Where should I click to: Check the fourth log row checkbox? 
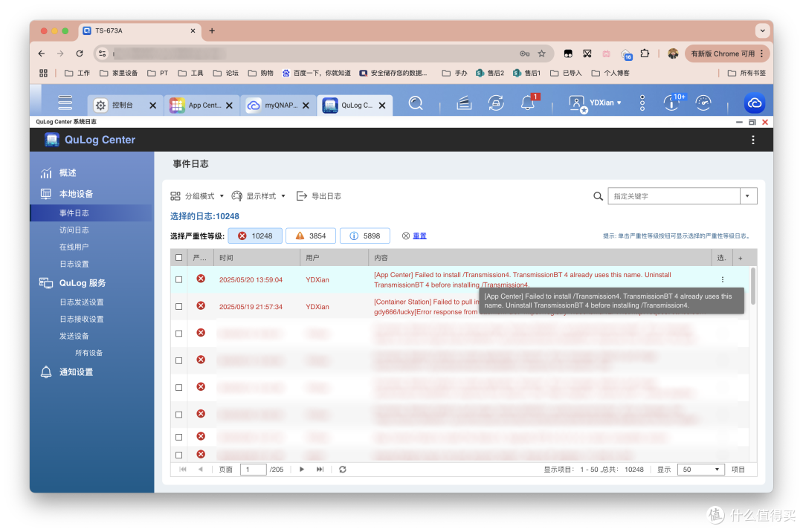point(178,360)
